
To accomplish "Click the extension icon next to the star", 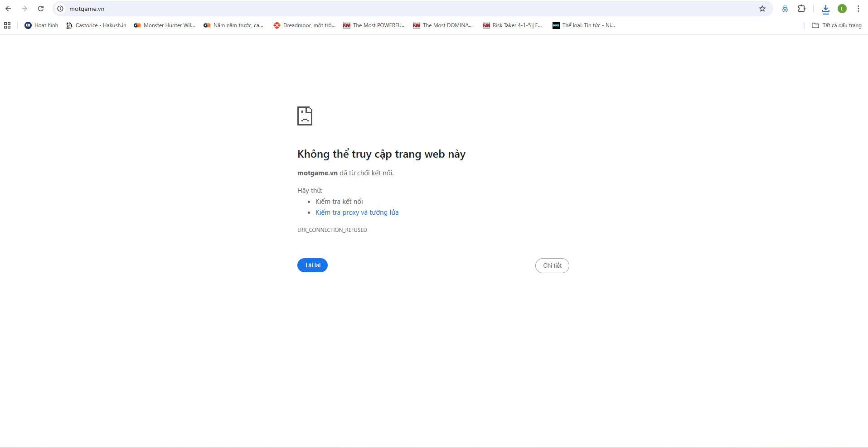I will point(785,9).
